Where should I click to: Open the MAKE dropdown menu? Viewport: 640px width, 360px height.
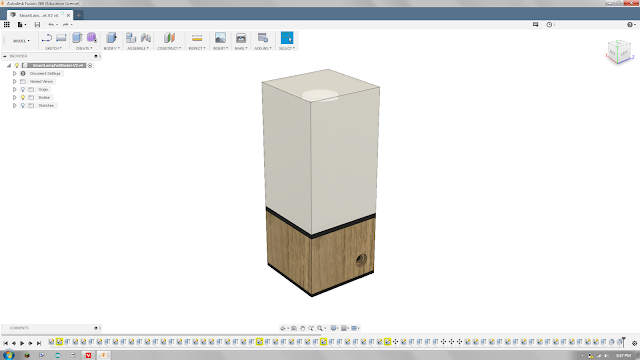[x=241, y=48]
